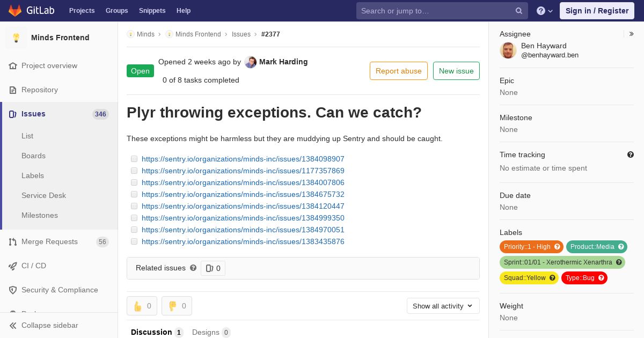Open sentry issue 1383435876 link
This screenshot has width=644, height=338.
click(243, 241)
